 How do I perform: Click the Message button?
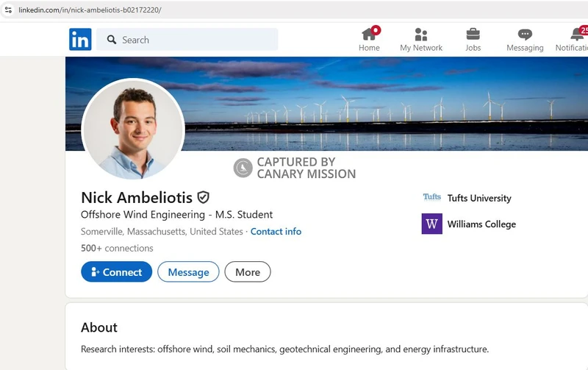(188, 271)
